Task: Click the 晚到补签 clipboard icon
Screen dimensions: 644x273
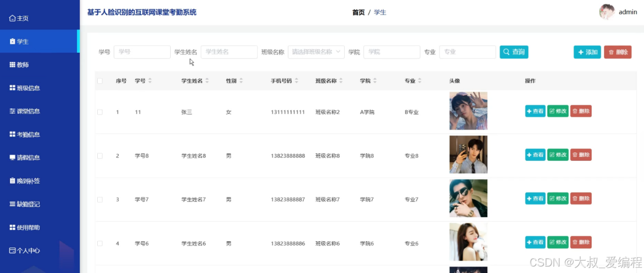Action: pyautogui.click(x=12, y=181)
